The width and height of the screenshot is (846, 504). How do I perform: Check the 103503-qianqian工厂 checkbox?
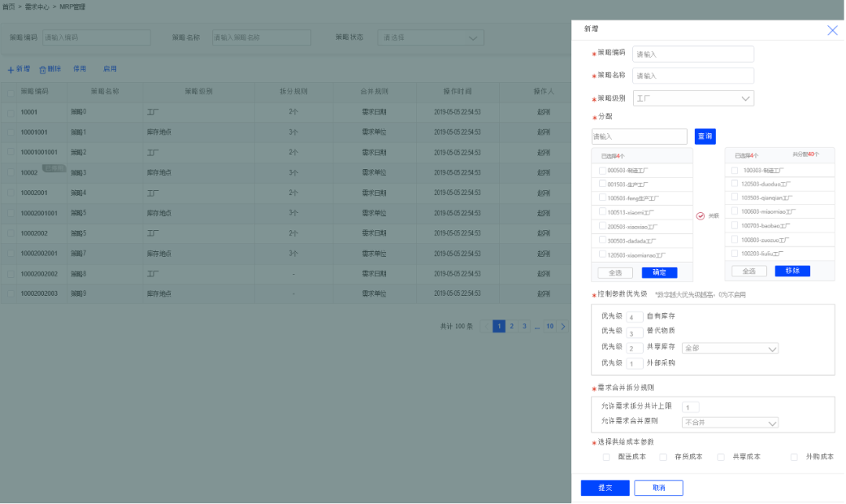coord(734,198)
